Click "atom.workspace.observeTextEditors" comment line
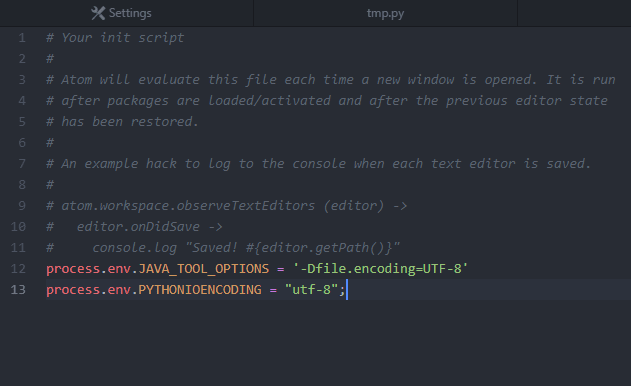The height and width of the screenshot is (386, 631). point(227,206)
